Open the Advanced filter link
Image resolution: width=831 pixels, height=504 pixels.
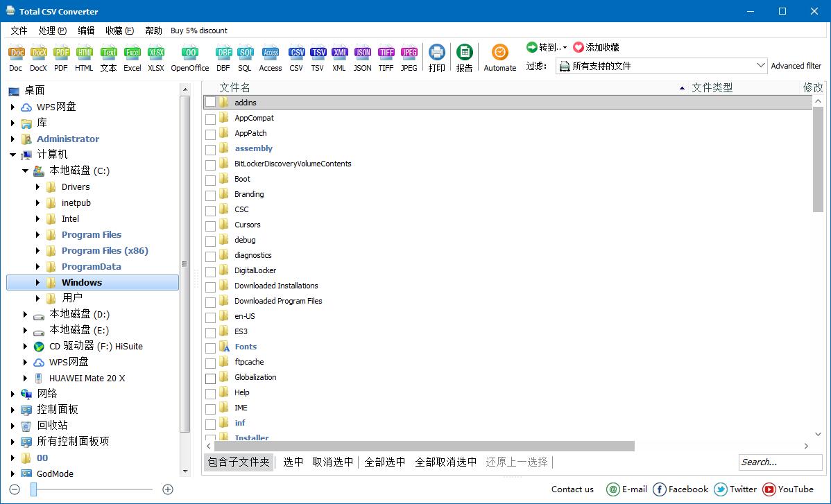[x=796, y=66]
